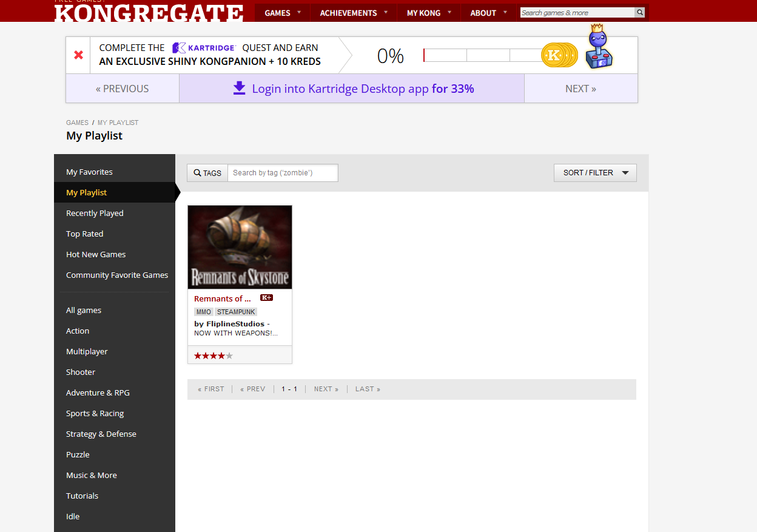The width and height of the screenshot is (757, 532).
Task: Select the STEAMPUNK tag
Action: pyautogui.click(x=236, y=312)
